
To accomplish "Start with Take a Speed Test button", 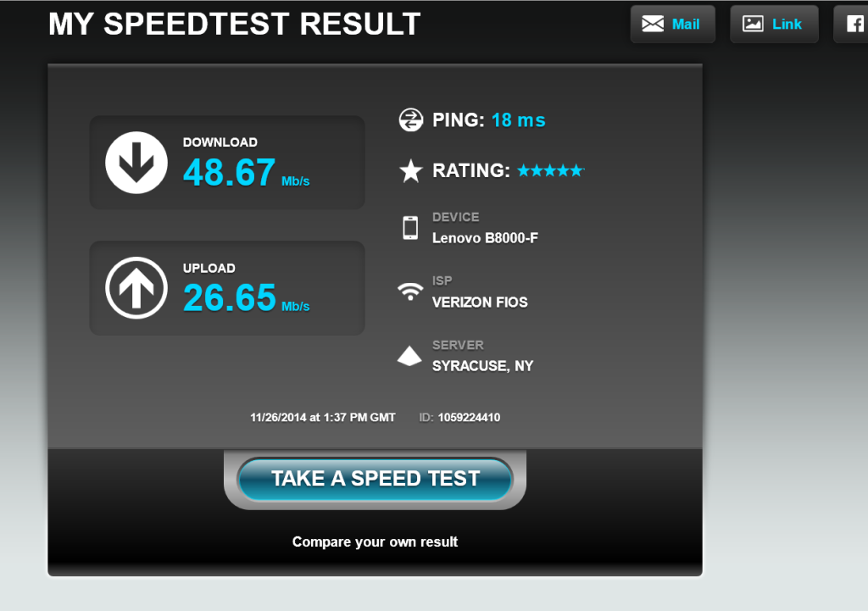I will tap(375, 479).
